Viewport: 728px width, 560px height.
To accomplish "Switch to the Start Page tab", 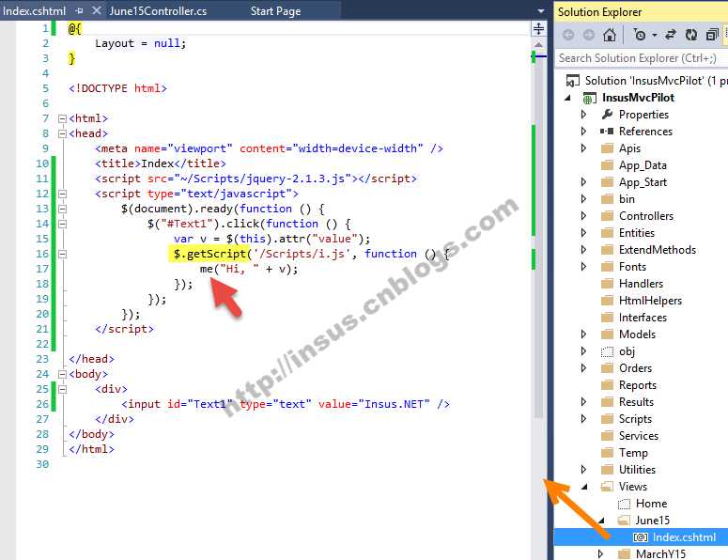I will 275,10.
